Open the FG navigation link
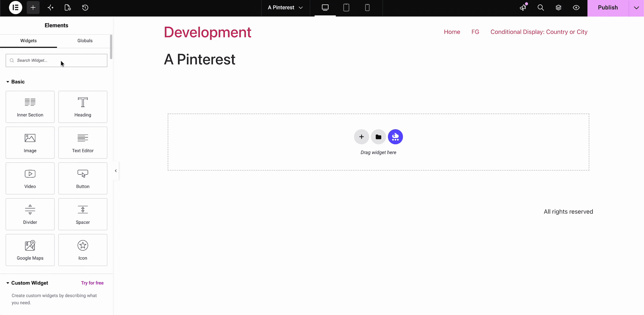Image resolution: width=644 pixels, height=315 pixels. point(475,32)
